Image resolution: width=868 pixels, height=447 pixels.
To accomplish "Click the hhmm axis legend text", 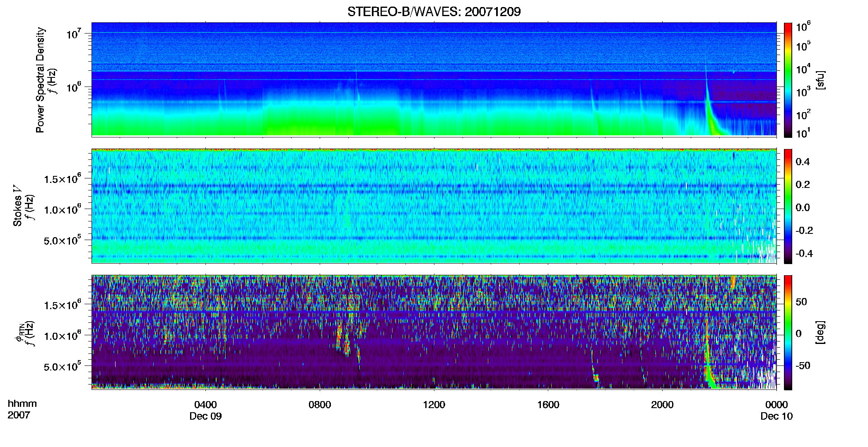I will click(22, 404).
